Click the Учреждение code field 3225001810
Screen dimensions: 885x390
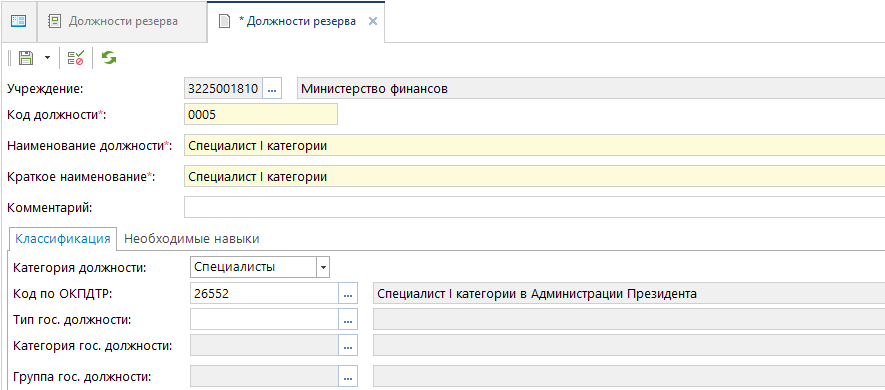point(224,89)
